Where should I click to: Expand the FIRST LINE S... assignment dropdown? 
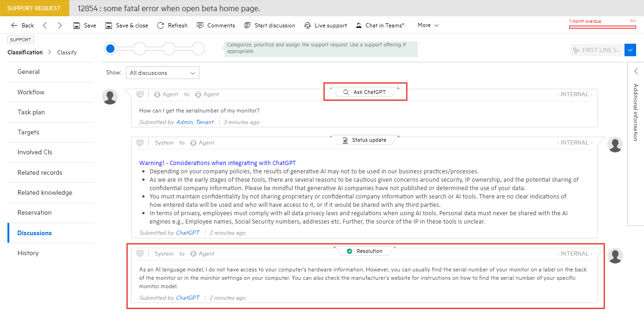(x=630, y=50)
